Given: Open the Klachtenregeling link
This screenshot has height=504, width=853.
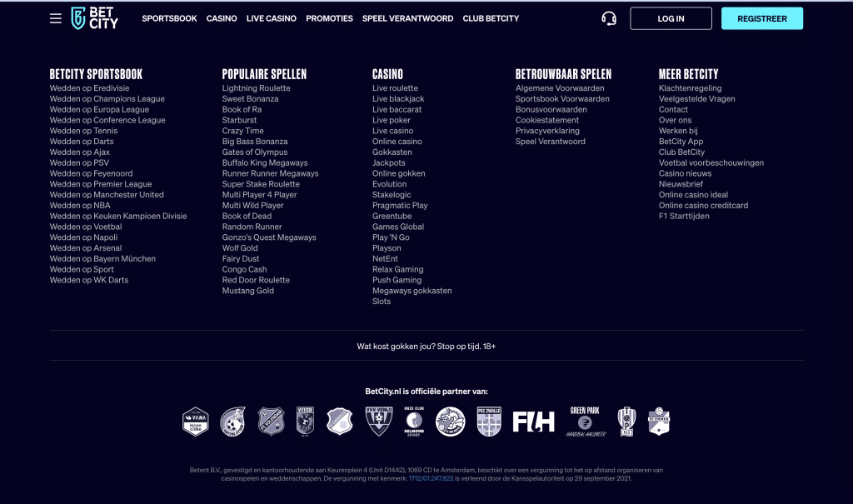Looking at the screenshot, I should click(691, 88).
